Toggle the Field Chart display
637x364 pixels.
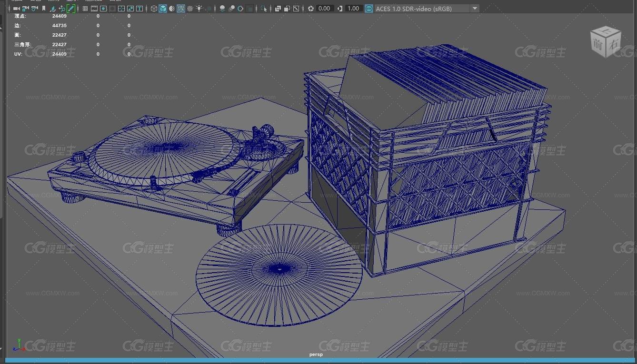[x=121, y=9]
